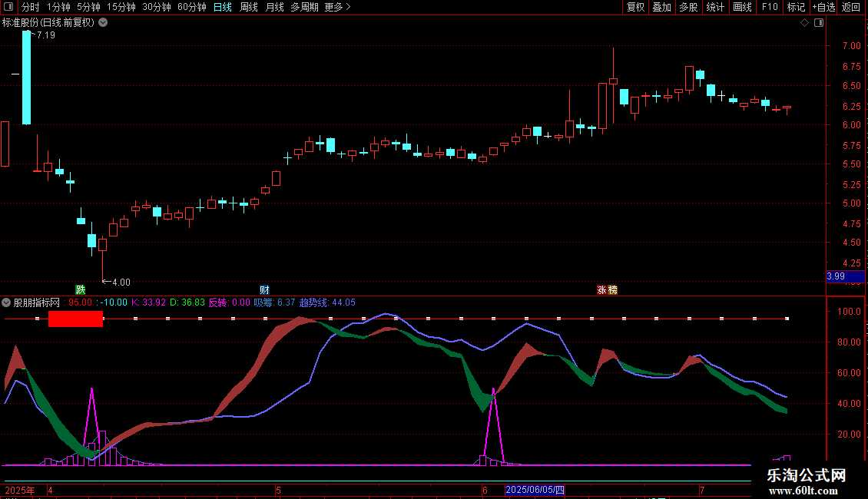Image resolution: width=868 pixels, height=499 pixels.
Task: Add stock via +自选 button
Action: (x=823, y=7)
